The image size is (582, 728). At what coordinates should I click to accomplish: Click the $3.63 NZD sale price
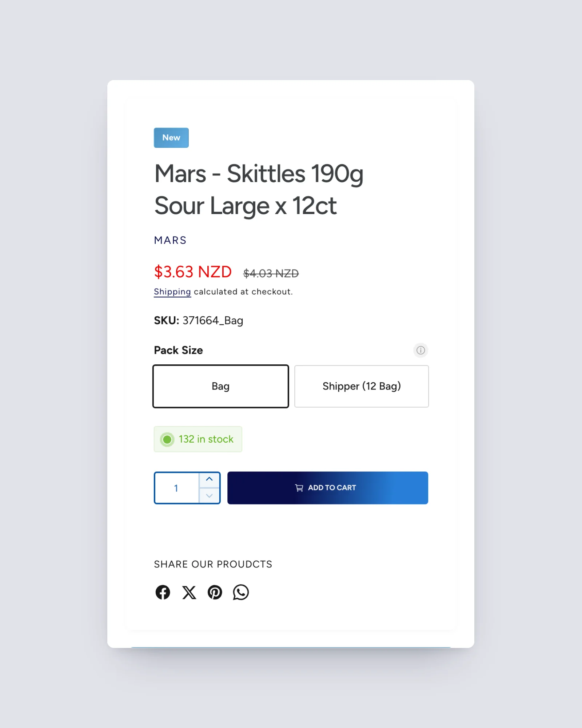[193, 272]
